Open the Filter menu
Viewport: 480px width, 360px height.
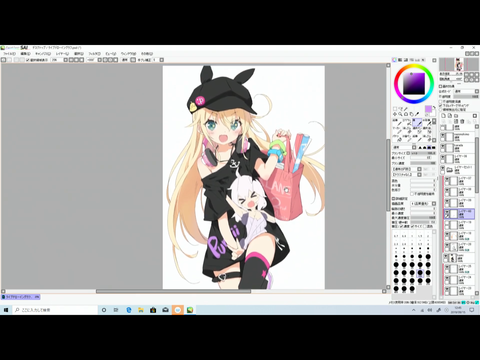(95, 54)
